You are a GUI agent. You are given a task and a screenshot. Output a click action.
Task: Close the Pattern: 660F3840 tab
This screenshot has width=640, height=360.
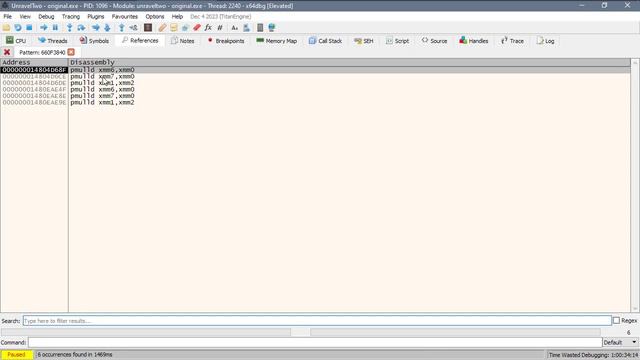pos(71,52)
